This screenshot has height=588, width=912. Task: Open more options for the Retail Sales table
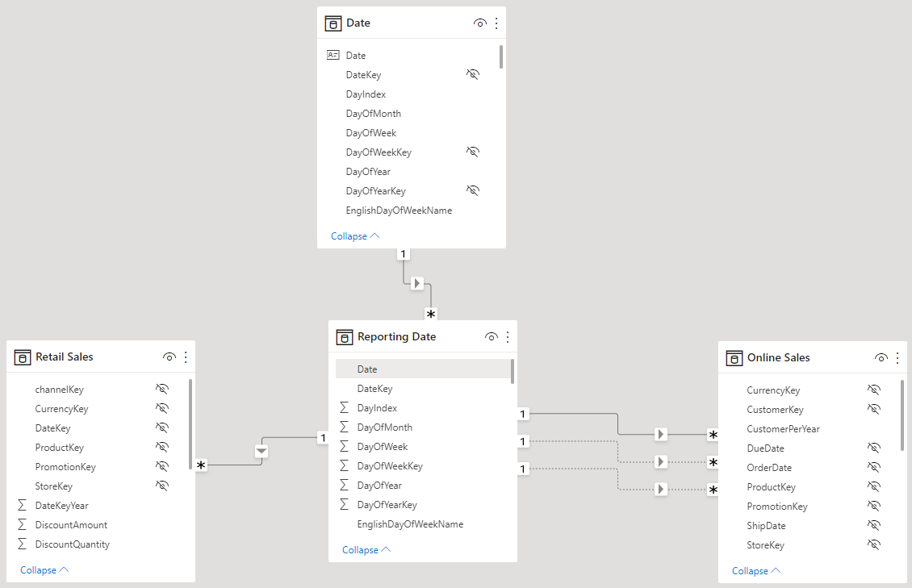(186, 357)
